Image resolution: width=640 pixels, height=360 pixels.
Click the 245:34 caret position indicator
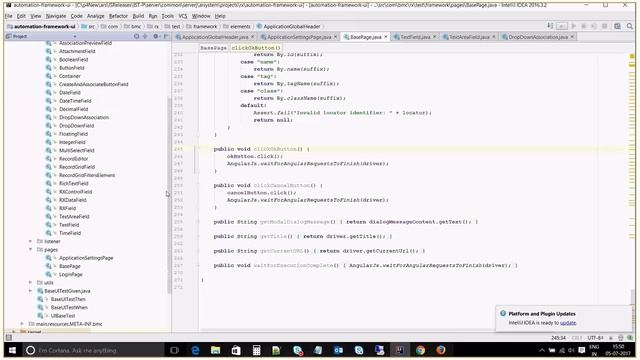point(558,338)
